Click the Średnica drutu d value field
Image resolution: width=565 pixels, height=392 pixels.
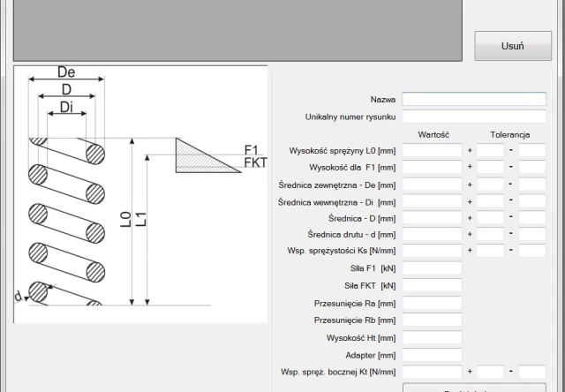coord(432,234)
